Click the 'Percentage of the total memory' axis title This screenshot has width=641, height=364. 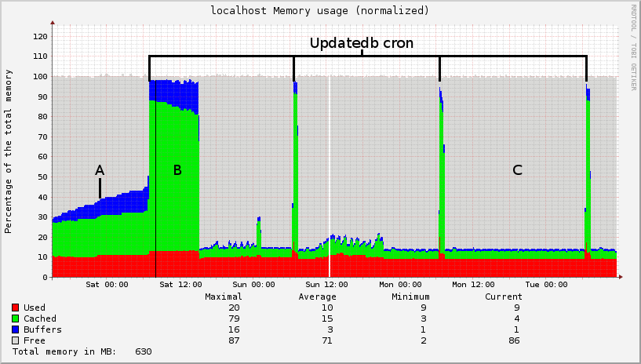[x=9, y=151]
